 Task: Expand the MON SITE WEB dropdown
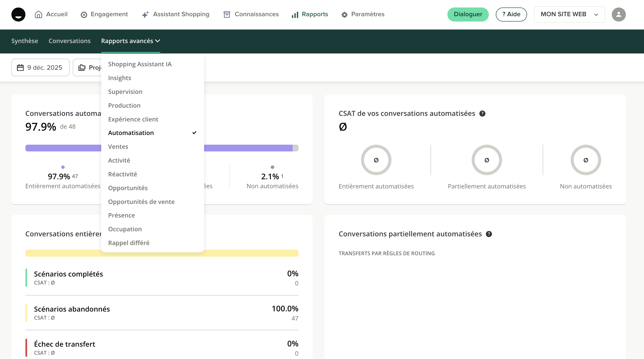click(x=569, y=15)
